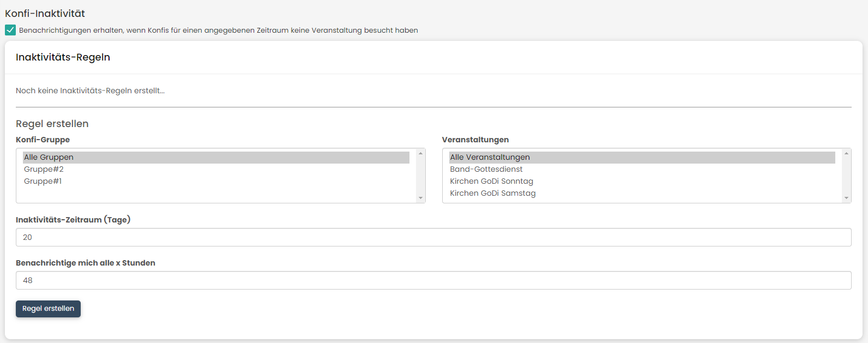Image resolution: width=868 pixels, height=343 pixels.
Task: Click the notification description text beside the checkbox
Action: pos(219,31)
